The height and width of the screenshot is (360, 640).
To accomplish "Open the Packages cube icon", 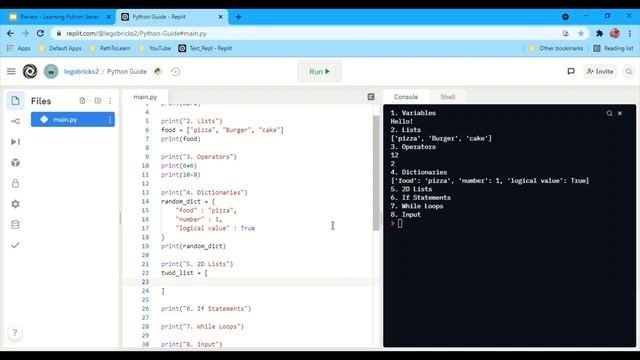I will (15, 162).
